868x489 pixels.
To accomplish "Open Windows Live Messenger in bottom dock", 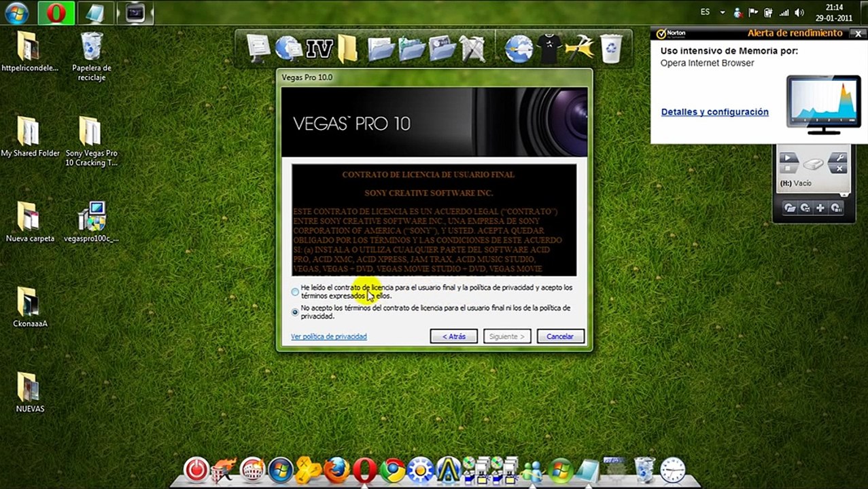I will pos(532,470).
